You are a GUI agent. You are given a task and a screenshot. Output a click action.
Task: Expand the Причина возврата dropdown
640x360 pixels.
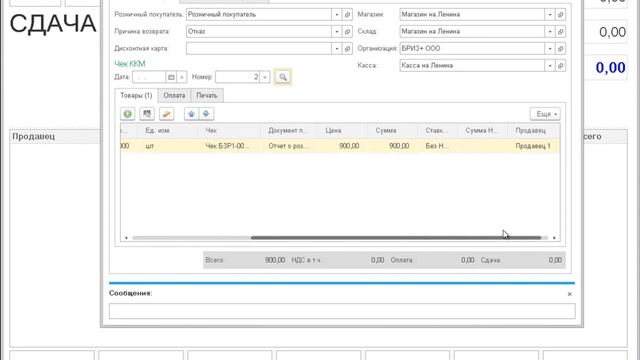click(337, 31)
